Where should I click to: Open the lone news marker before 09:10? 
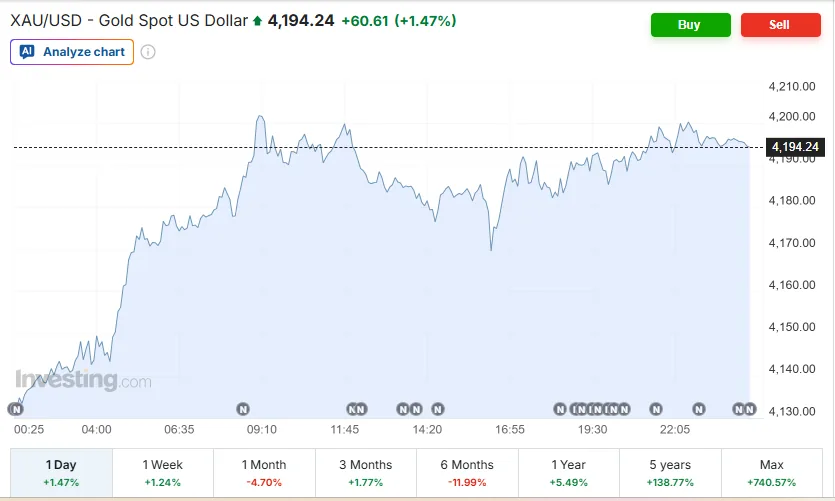(x=243, y=409)
